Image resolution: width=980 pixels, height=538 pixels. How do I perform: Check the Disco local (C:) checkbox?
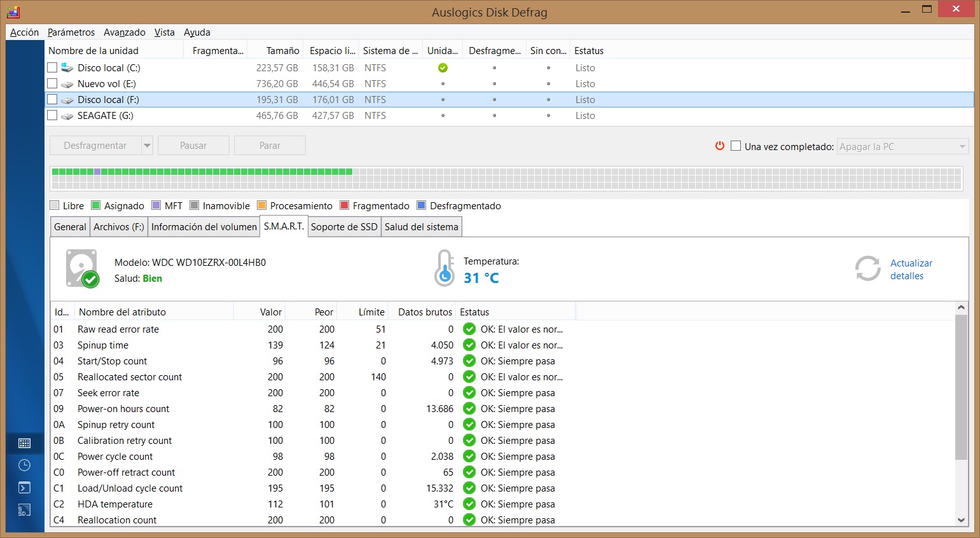[x=52, y=67]
